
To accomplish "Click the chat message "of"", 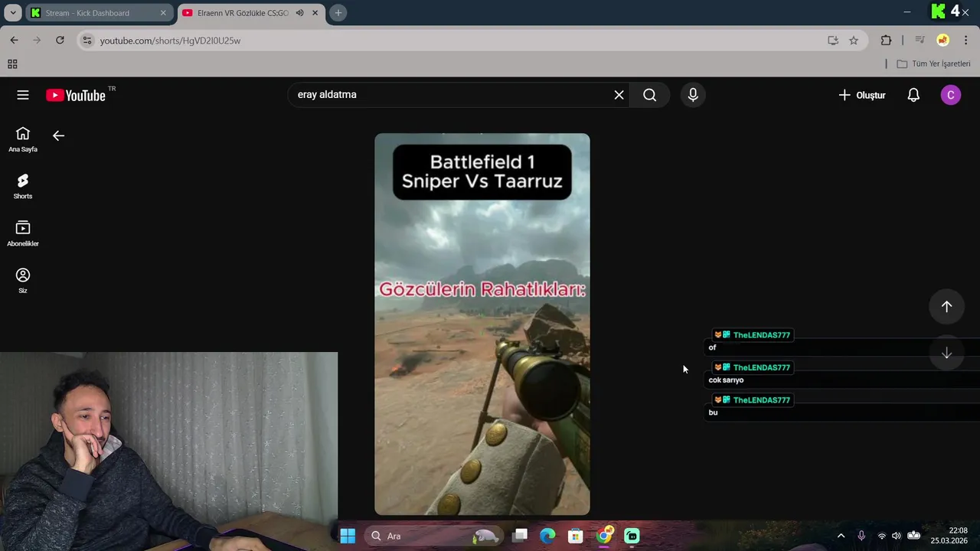I will tap(712, 347).
